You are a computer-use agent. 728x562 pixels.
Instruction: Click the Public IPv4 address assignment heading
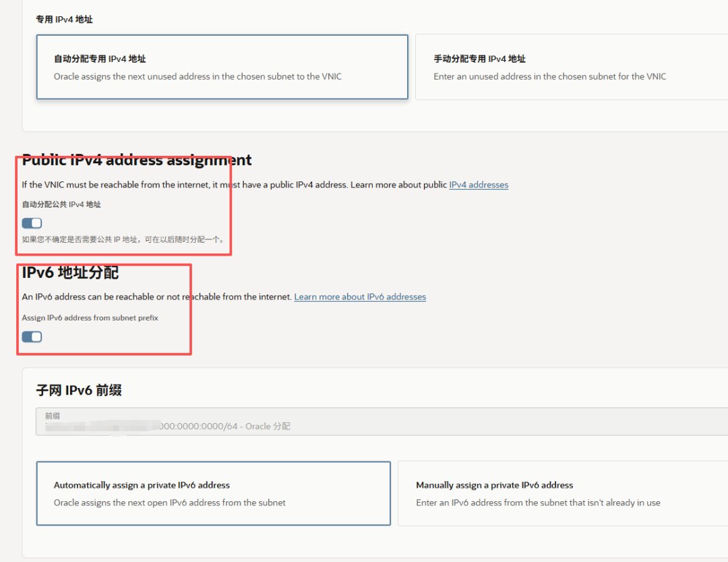[x=136, y=160]
